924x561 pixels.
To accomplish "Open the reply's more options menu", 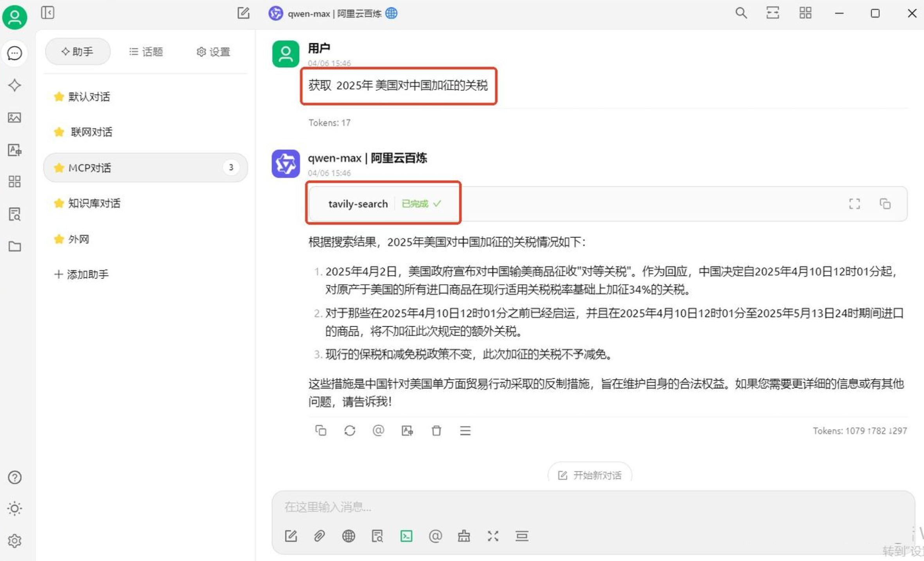I will tap(465, 431).
